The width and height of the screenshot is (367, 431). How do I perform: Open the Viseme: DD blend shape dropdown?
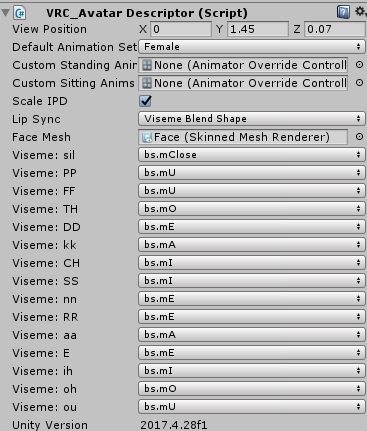coord(252,227)
